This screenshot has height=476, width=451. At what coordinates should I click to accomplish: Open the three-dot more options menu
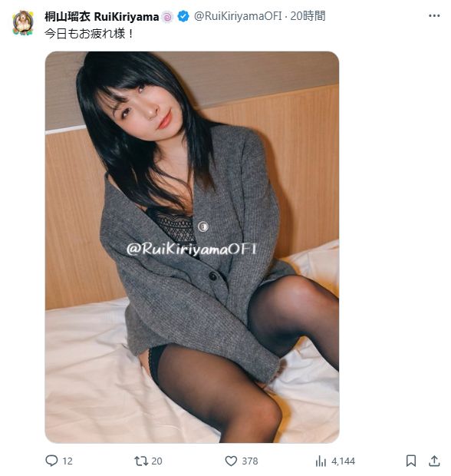(x=434, y=16)
